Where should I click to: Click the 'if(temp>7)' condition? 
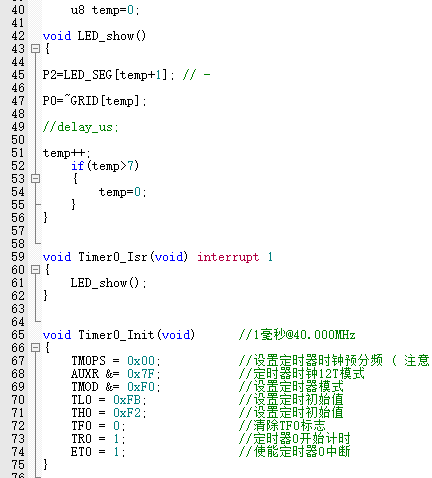point(105,166)
